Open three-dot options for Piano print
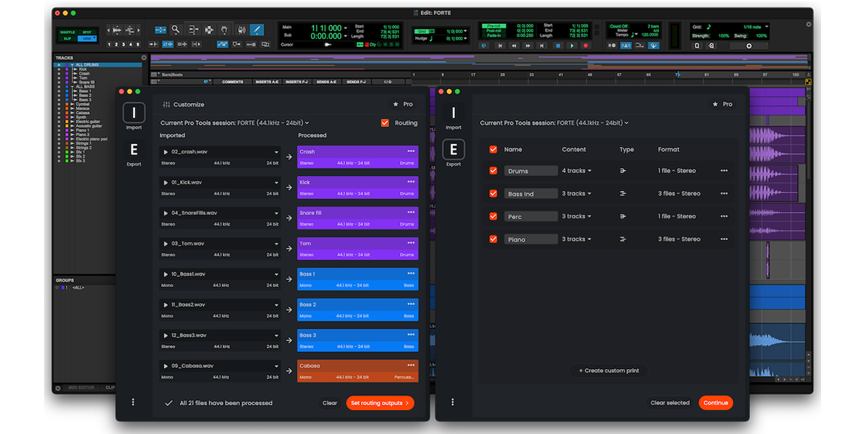 tap(723, 239)
